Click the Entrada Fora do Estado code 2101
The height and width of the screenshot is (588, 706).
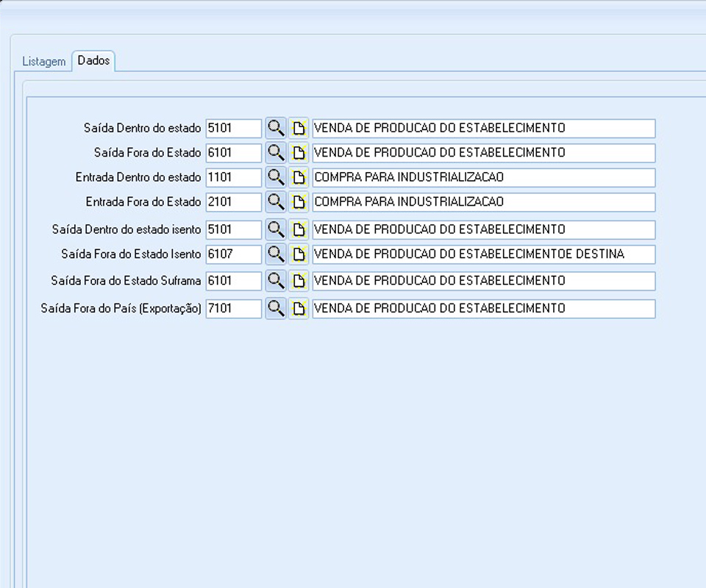(x=233, y=202)
